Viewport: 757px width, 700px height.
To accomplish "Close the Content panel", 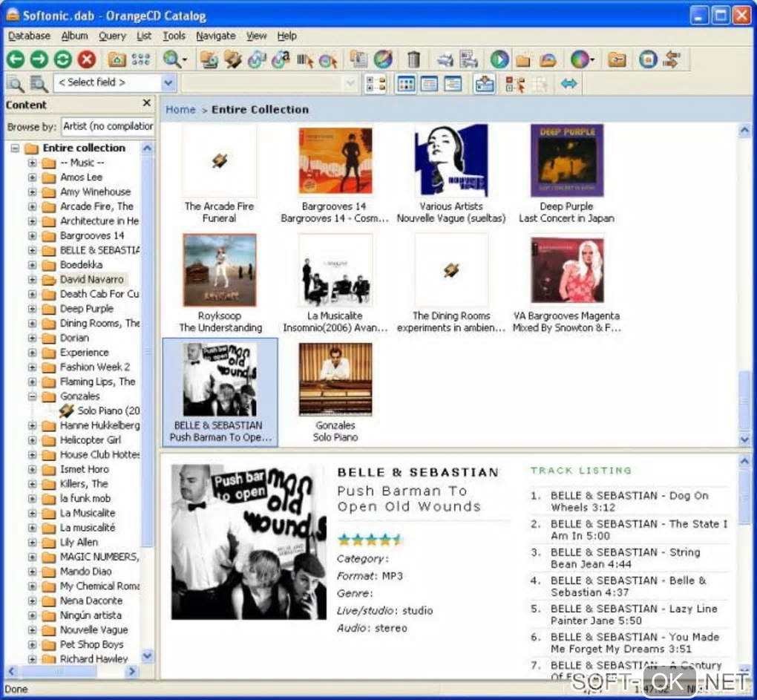I will 147,103.
